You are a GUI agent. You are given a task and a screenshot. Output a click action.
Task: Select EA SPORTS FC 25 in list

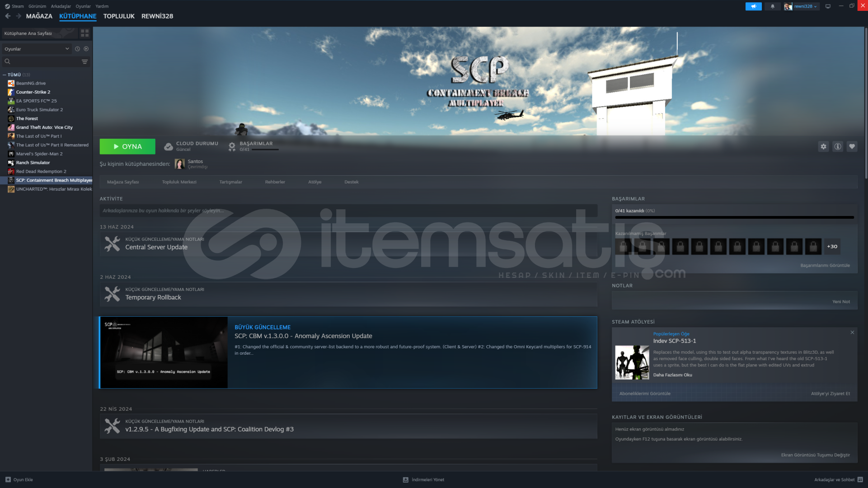point(36,101)
